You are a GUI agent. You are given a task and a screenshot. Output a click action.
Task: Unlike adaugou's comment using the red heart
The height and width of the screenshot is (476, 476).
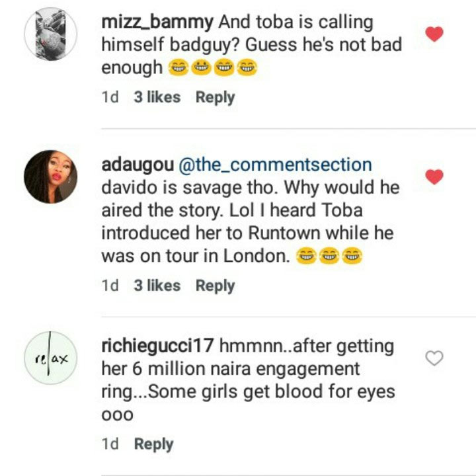(434, 177)
